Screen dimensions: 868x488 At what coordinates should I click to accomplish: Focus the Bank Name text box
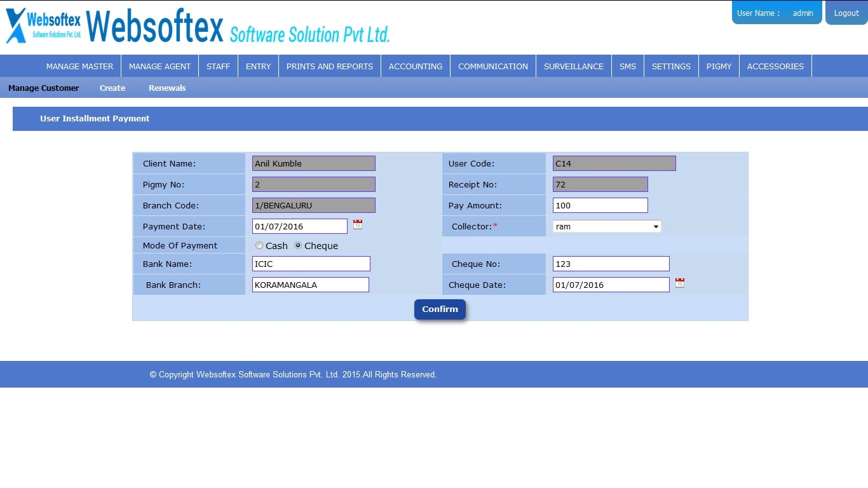311,264
